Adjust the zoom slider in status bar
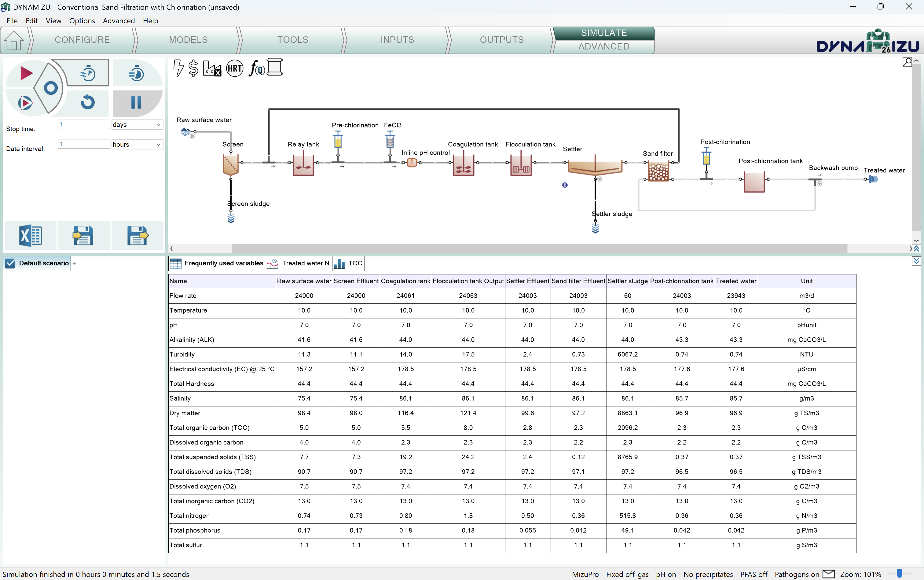The image size is (924, 580). point(900,574)
